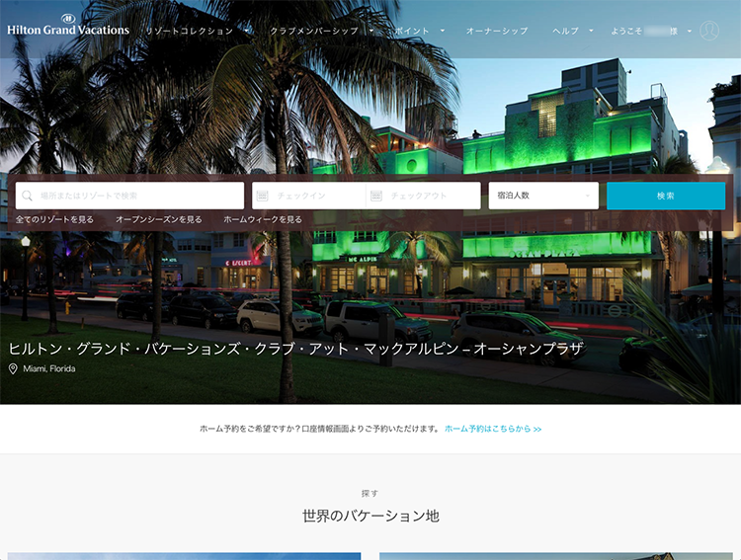Expand the ヘルプ menu arrow
Image resolution: width=741 pixels, height=560 pixels.
tap(591, 31)
